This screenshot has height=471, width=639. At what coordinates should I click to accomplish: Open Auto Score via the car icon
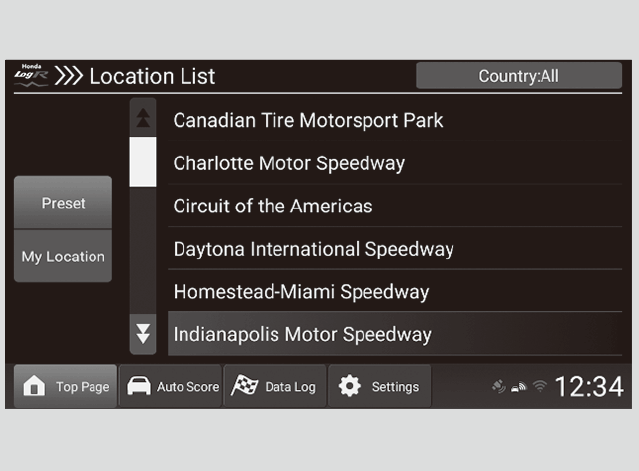pos(138,387)
